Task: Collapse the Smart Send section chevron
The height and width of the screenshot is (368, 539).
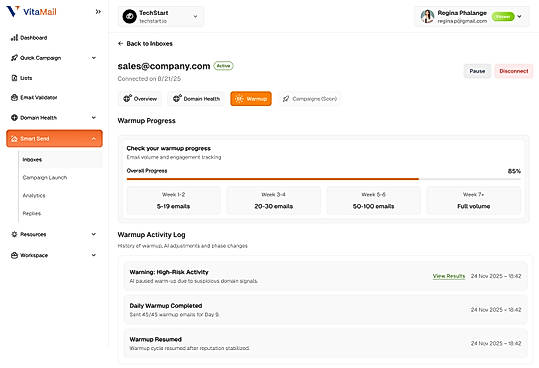Action: pyautogui.click(x=94, y=138)
